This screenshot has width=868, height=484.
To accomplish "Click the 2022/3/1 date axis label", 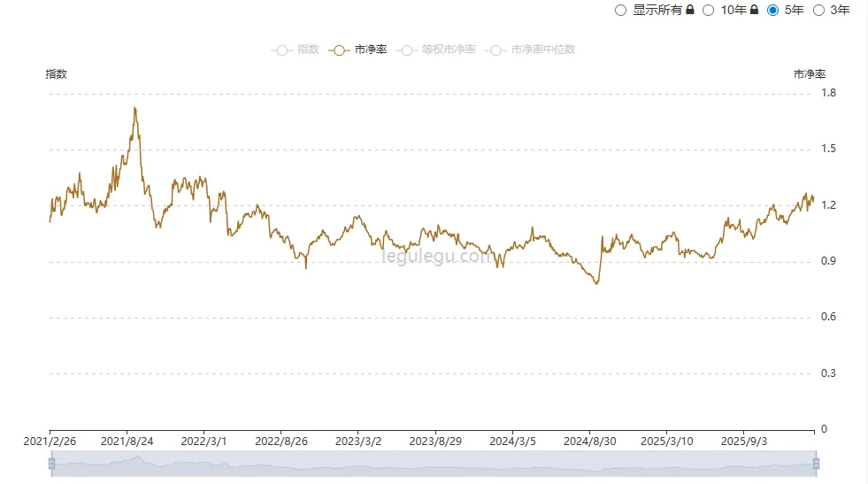I will click(204, 442).
